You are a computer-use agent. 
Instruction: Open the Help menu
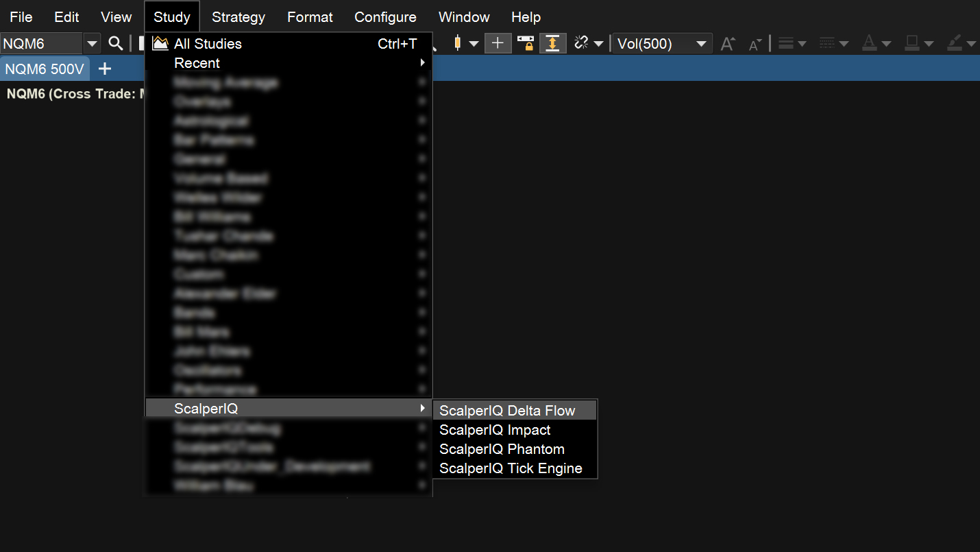526,17
